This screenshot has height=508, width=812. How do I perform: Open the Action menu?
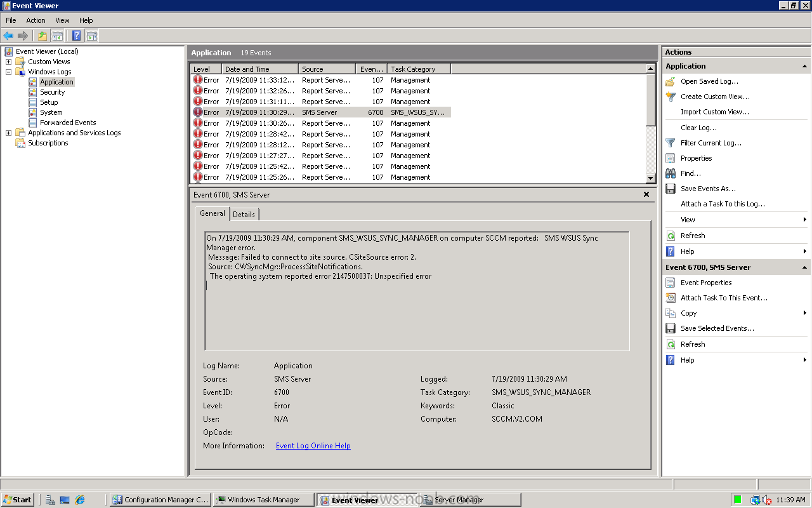click(36, 20)
